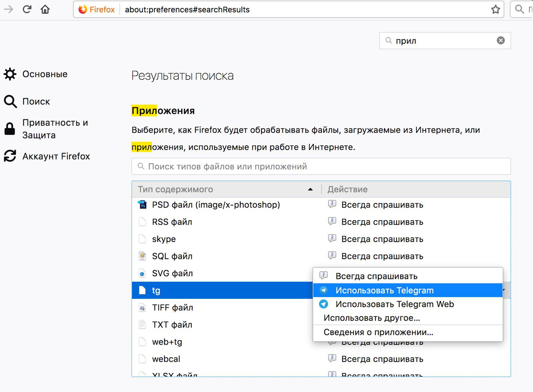
Task: Click the file icon of the RSS файл row
Action: 142,222
